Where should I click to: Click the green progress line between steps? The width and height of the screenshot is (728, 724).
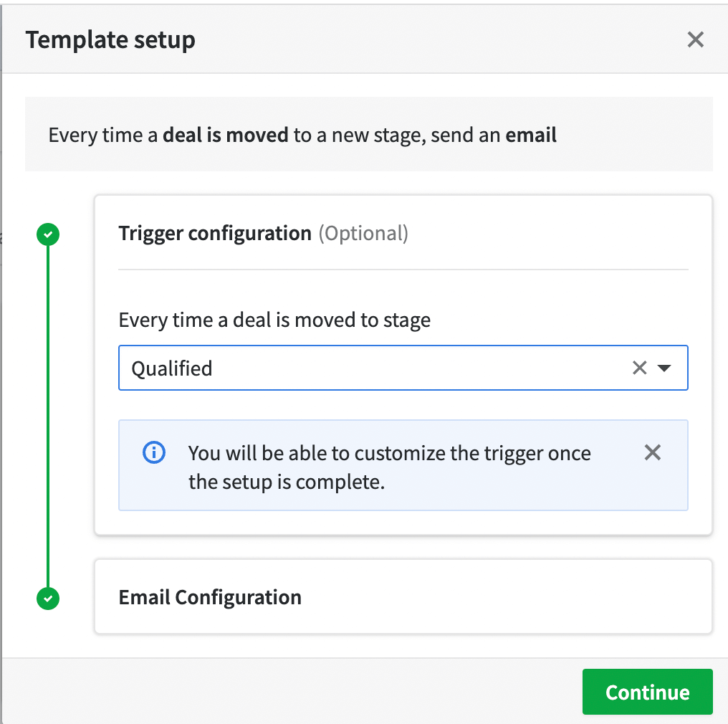pos(48,416)
